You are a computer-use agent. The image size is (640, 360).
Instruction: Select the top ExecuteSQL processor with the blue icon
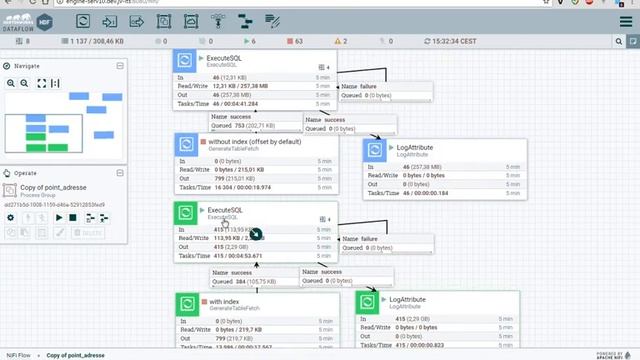255,80
